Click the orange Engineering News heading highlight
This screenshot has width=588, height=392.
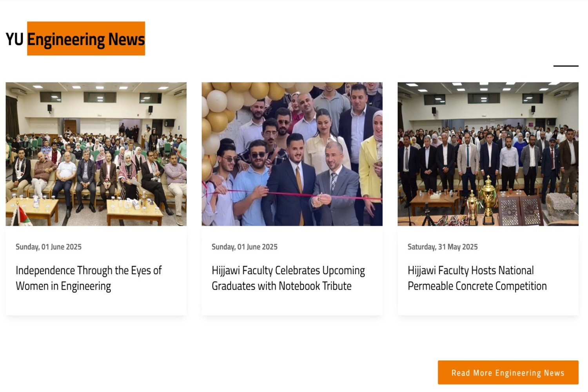click(x=86, y=38)
